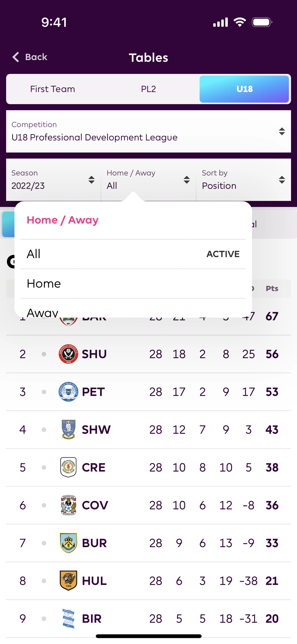
Task: Tap the Burnley club crest
Action: pyautogui.click(x=68, y=543)
